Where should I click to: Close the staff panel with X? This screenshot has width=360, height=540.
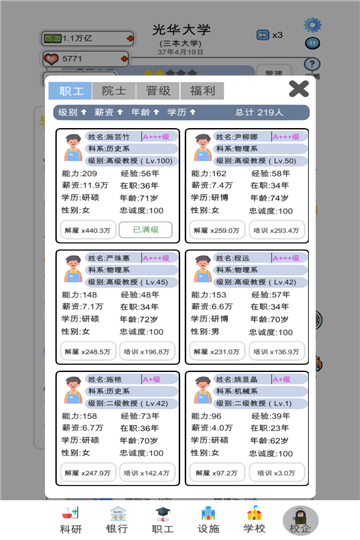(299, 89)
